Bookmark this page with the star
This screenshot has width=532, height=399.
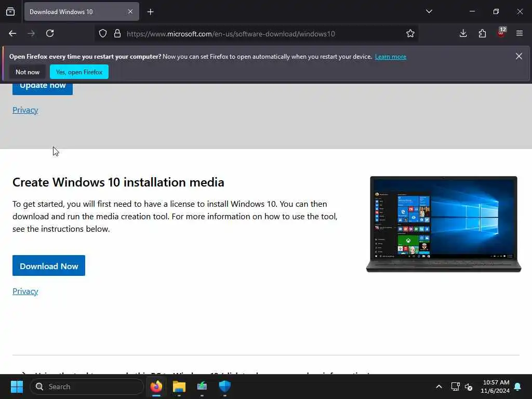[410, 34]
